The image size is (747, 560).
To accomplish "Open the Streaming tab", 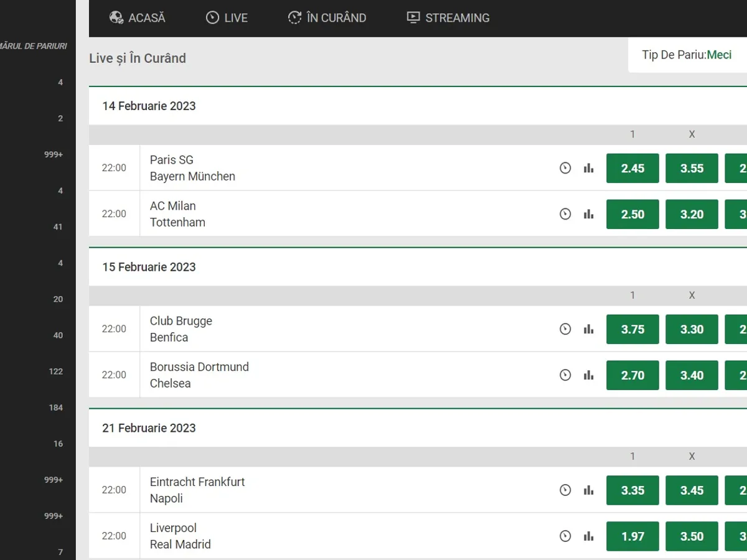I will (x=448, y=18).
